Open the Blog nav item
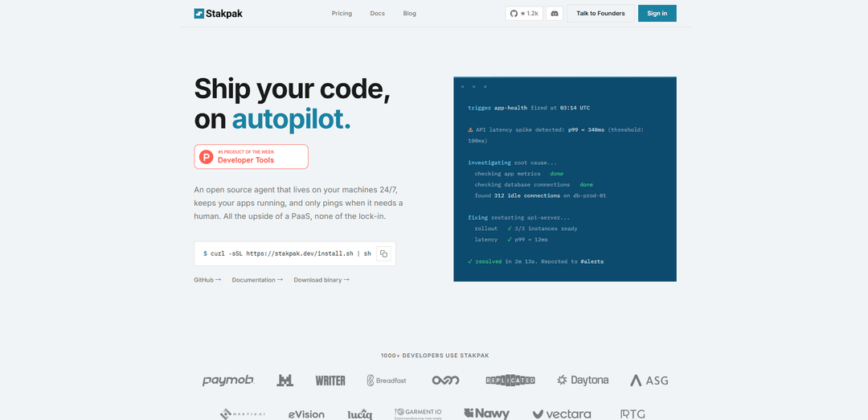The height and width of the screenshot is (420, 868). 410,13
